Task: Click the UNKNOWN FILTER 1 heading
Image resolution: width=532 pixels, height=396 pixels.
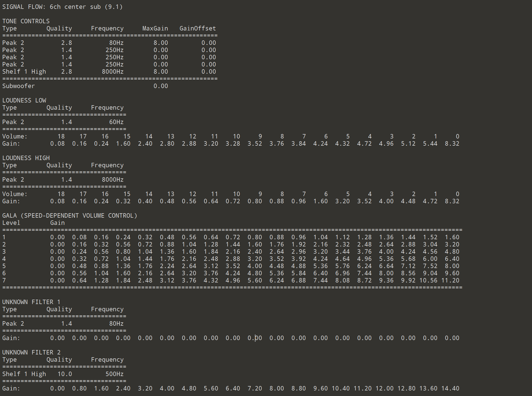Action: point(31,302)
